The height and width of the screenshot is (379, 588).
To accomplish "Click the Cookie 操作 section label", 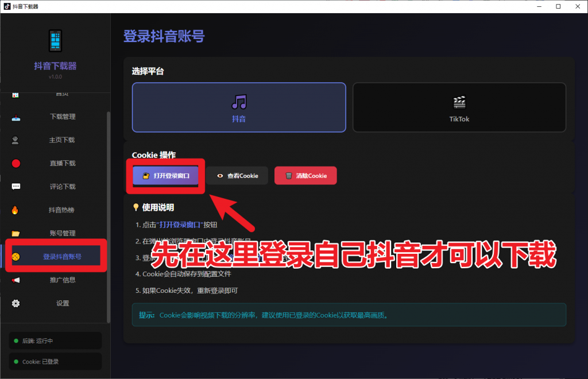I will tap(154, 155).
